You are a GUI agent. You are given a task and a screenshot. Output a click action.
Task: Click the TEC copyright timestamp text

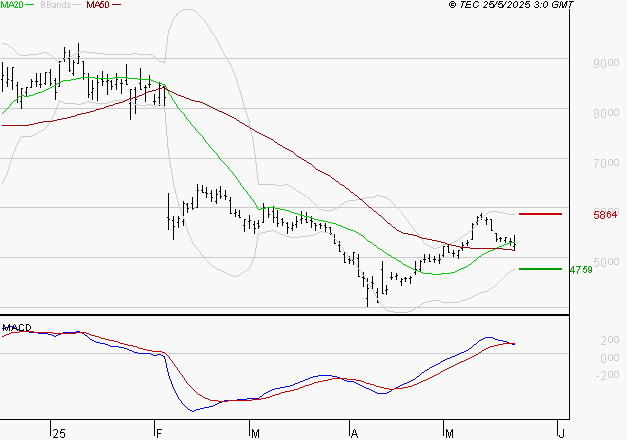tap(511, 5)
